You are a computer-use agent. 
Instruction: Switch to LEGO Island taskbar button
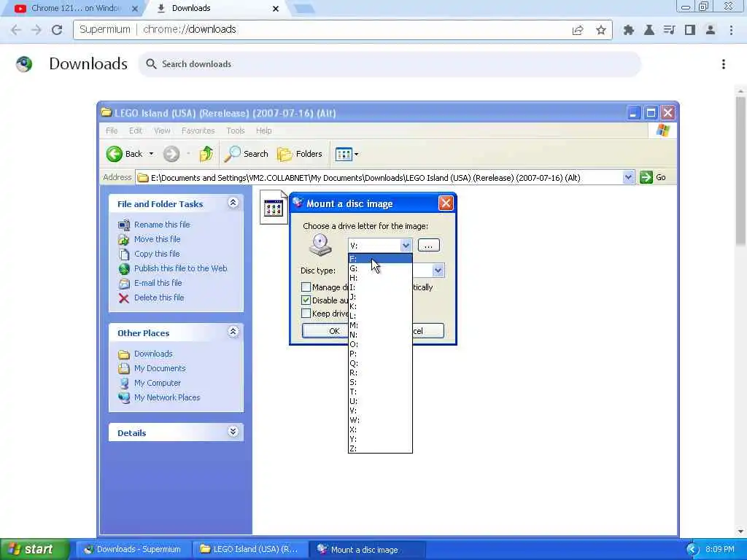(250, 549)
